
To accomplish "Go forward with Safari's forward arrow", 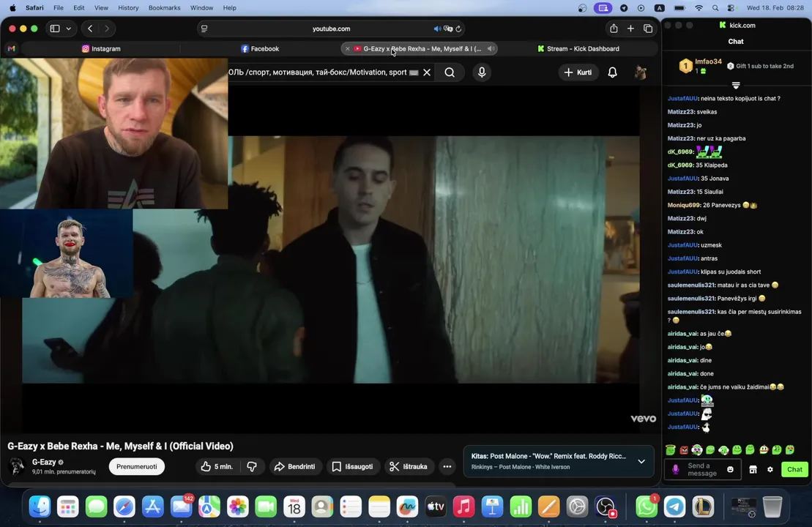I will tap(107, 29).
